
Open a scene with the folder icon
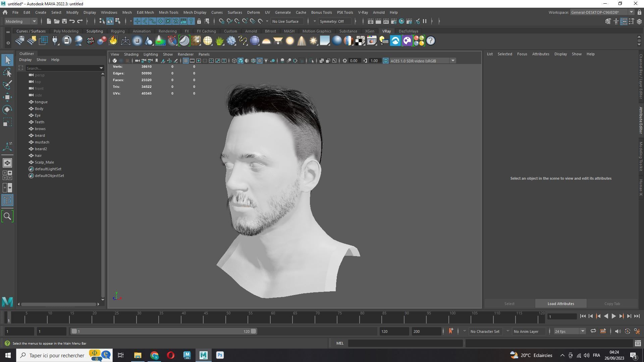click(56, 21)
